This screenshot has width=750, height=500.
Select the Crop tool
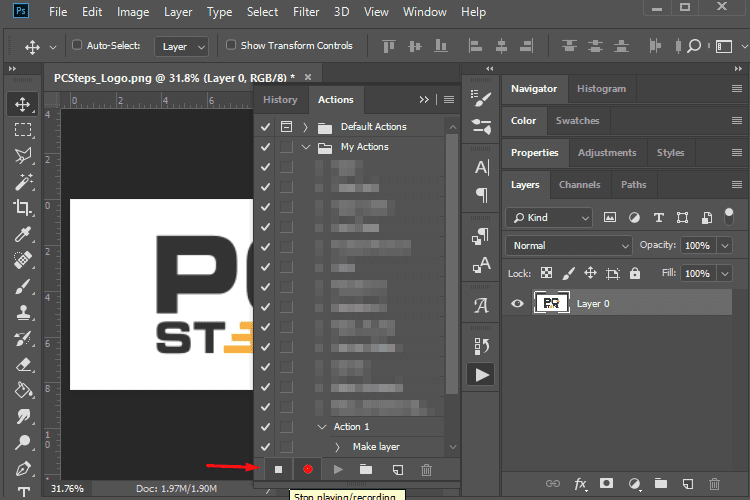pyautogui.click(x=22, y=208)
